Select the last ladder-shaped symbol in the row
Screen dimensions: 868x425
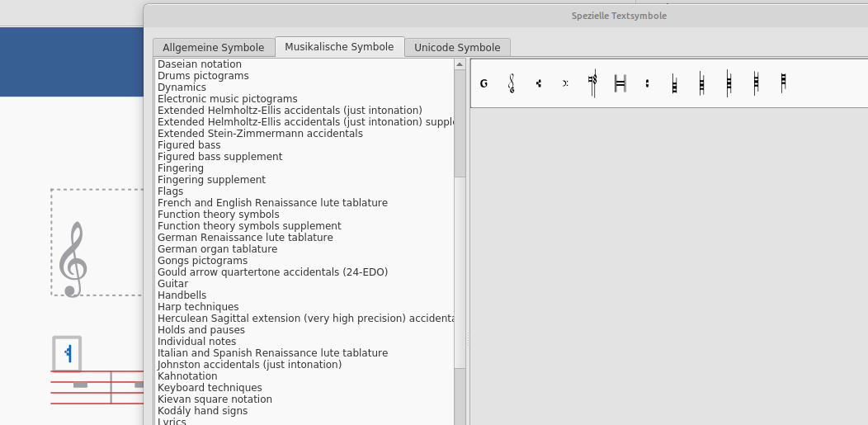point(783,83)
